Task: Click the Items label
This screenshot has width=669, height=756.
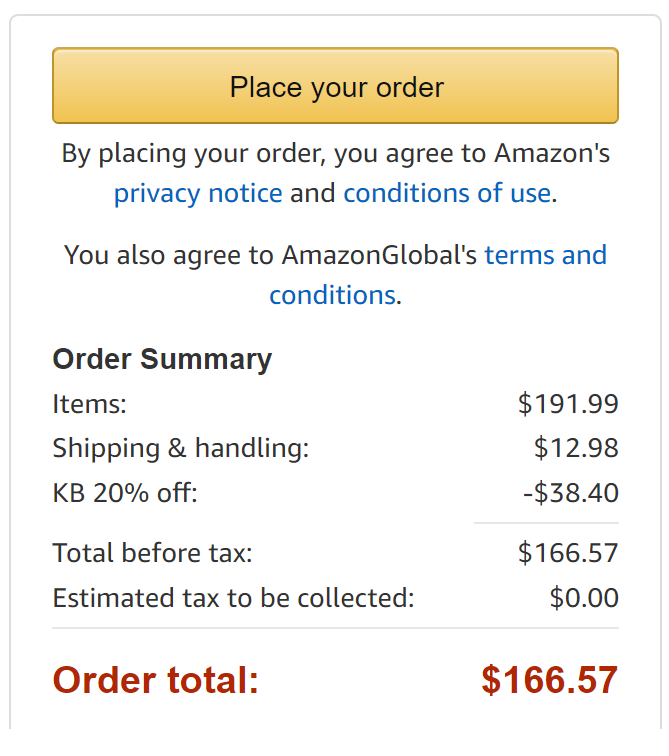Action: click(90, 404)
